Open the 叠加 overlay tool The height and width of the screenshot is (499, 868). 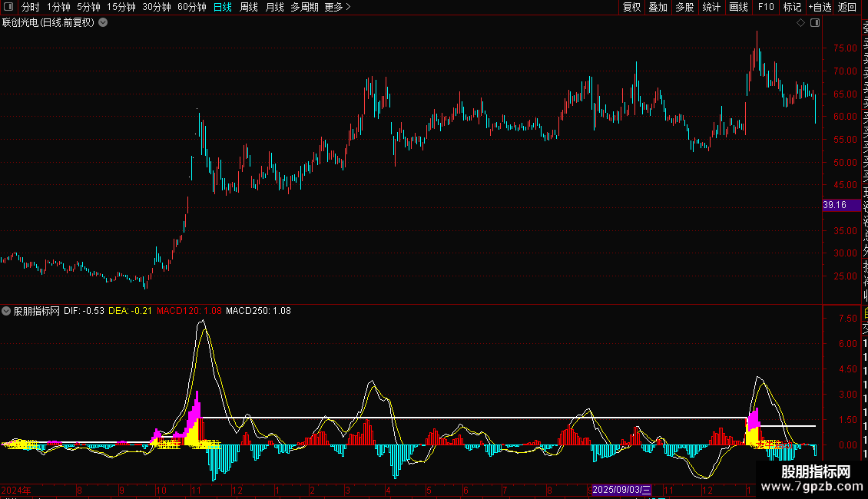point(658,7)
